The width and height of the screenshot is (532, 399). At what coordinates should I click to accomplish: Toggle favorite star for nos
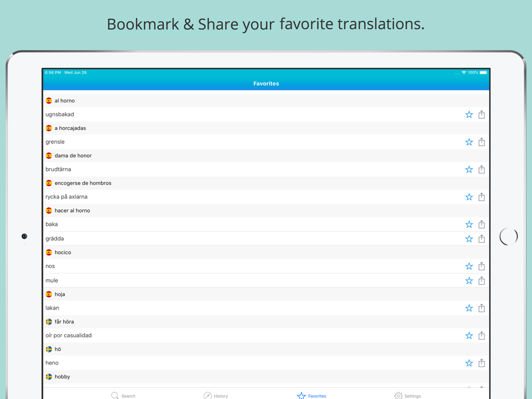click(469, 266)
